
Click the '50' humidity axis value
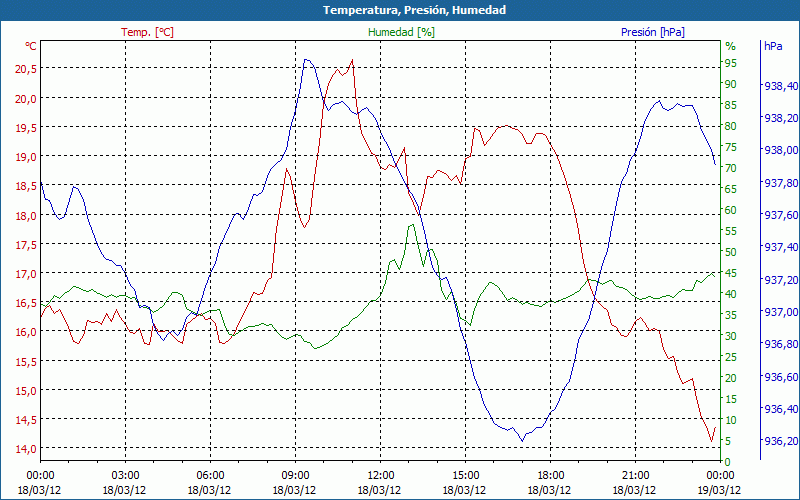point(731,252)
